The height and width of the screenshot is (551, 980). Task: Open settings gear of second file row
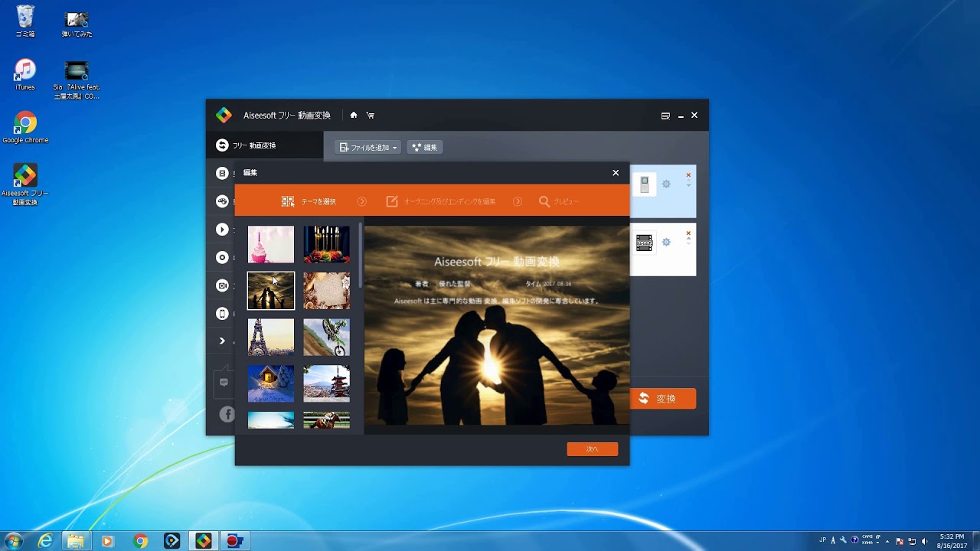(x=666, y=243)
